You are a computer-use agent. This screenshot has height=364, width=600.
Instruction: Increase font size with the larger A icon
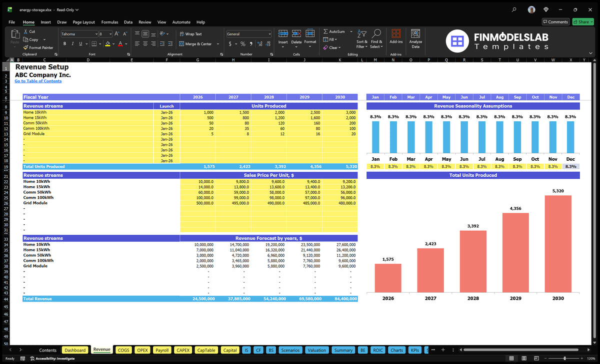(117, 34)
